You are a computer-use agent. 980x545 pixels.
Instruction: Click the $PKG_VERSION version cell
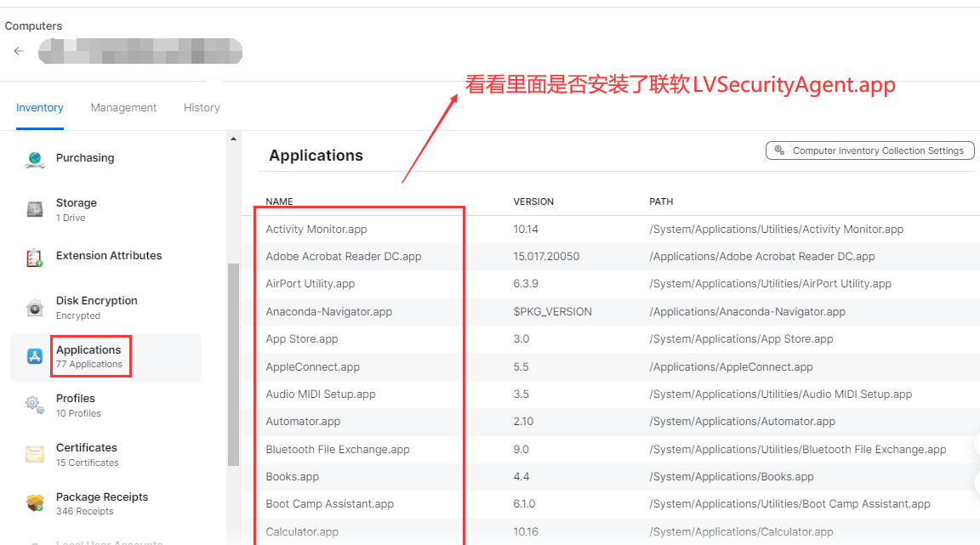tap(552, 311)
